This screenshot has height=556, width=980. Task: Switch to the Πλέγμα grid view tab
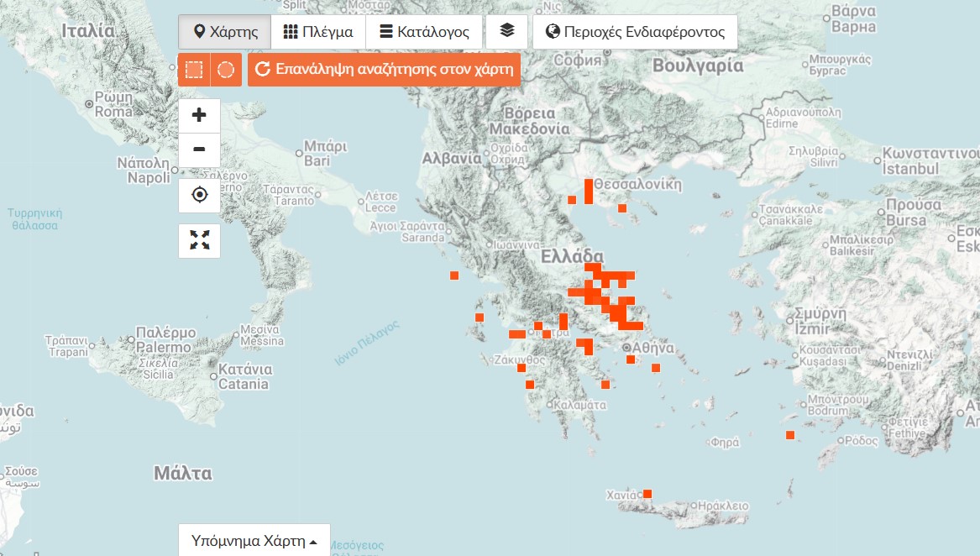pos(317,32)
